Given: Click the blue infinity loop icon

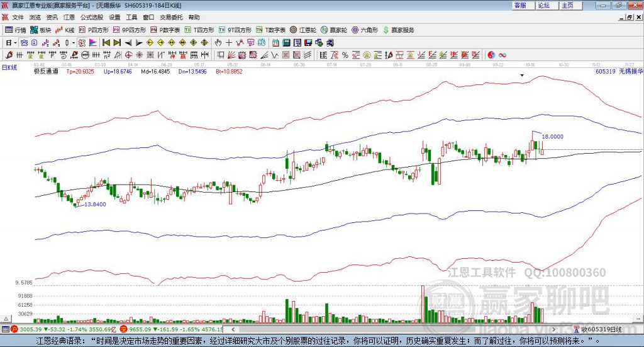Looking at the screenshot, I should click(x=502, y=55).
